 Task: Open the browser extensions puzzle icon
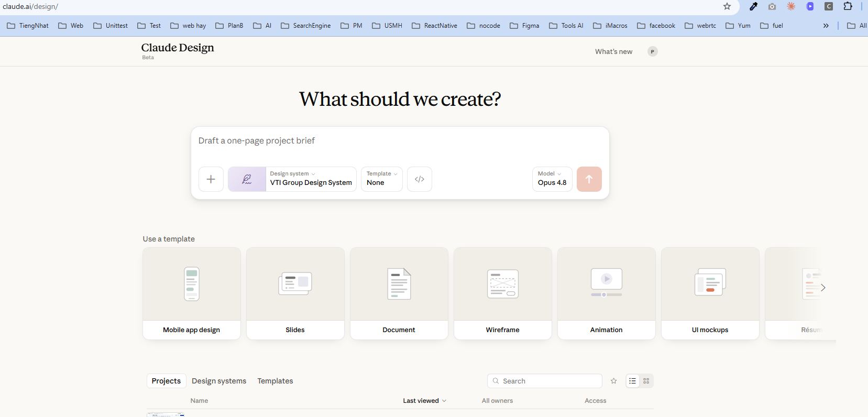coord(848,6)
